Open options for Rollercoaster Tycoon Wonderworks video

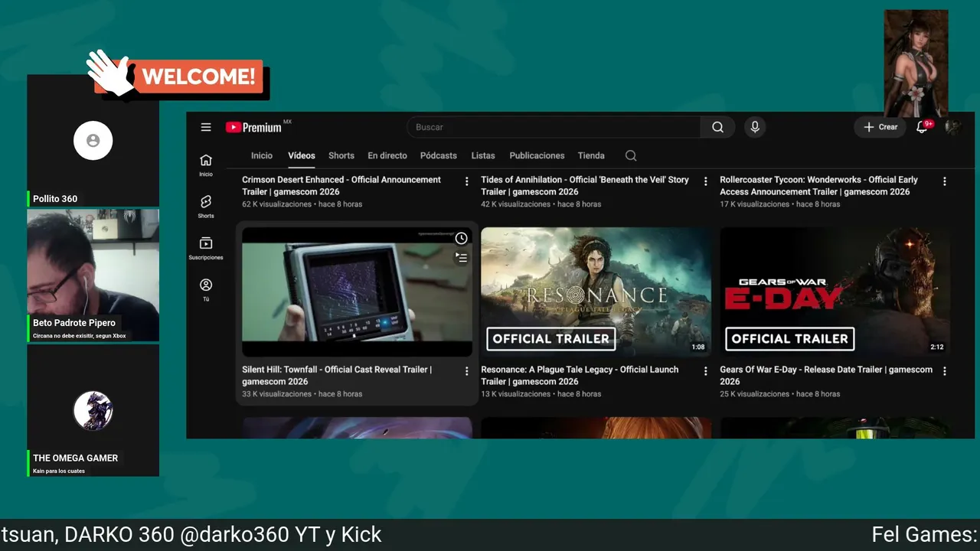(945, 181)
